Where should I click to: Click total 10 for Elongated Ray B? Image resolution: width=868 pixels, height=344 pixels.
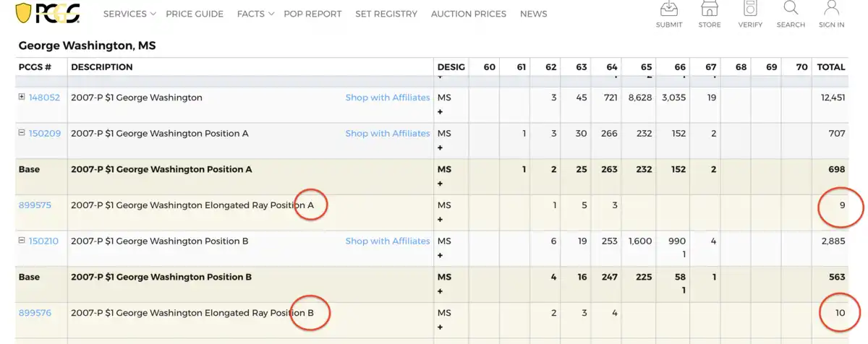click(840, 313)
